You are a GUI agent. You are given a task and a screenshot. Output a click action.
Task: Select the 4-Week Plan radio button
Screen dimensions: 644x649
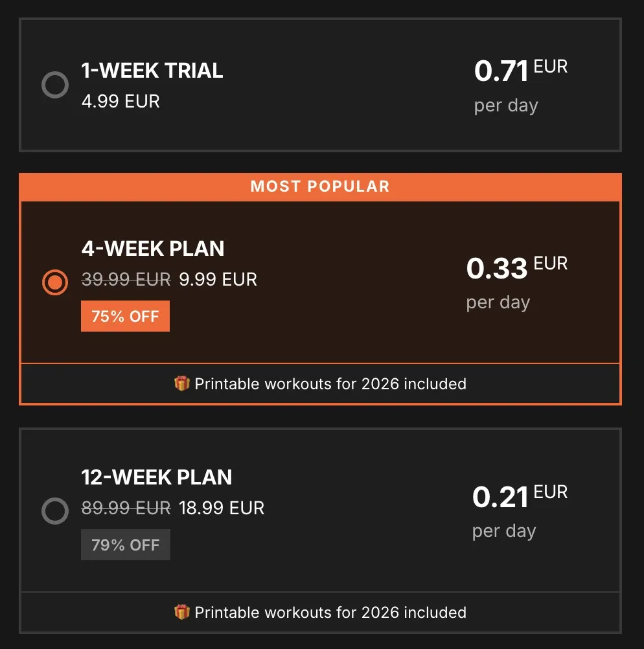point(55,282)
